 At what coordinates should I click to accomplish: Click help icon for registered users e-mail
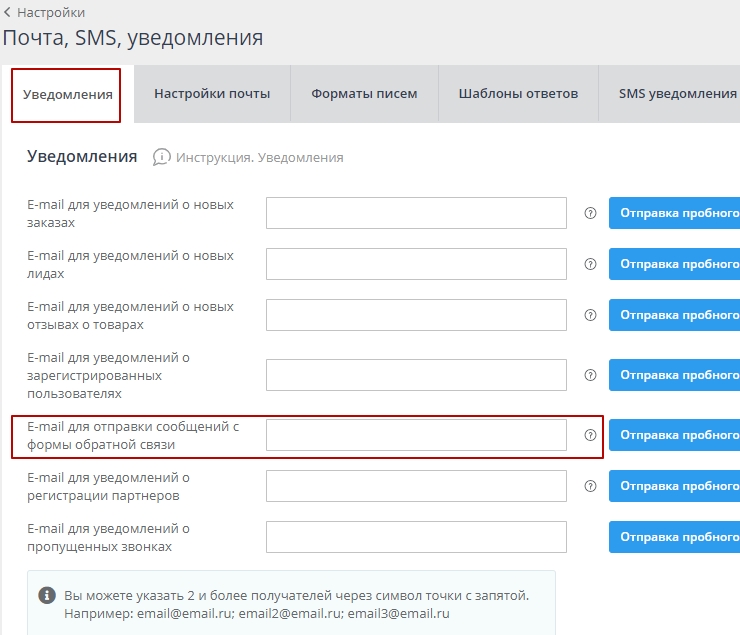click(590, 375)
